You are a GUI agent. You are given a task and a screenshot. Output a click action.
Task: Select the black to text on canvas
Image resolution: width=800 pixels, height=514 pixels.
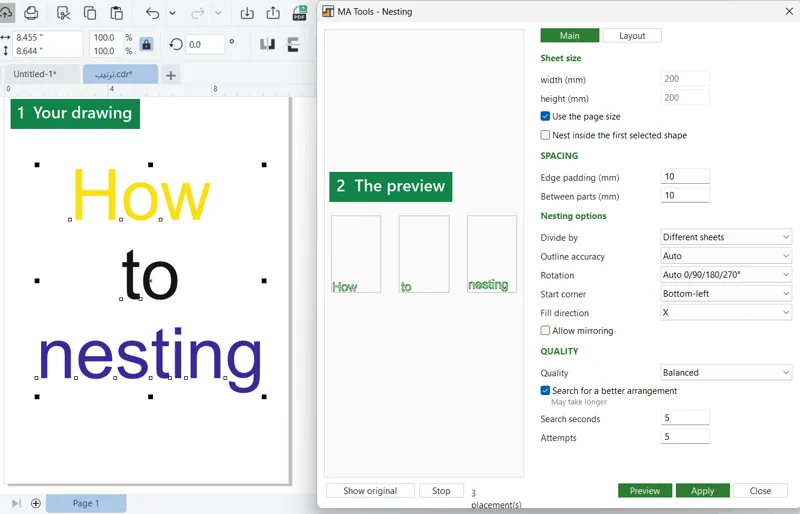(149, 276)
